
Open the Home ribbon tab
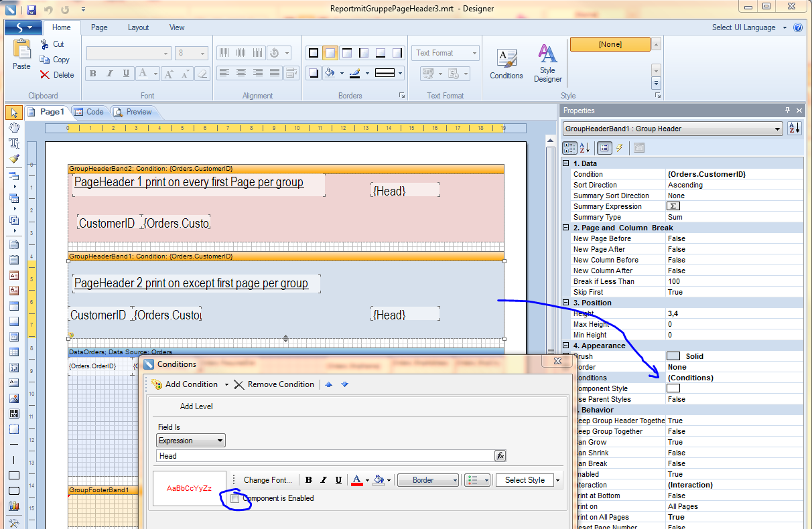coord(62,27)
